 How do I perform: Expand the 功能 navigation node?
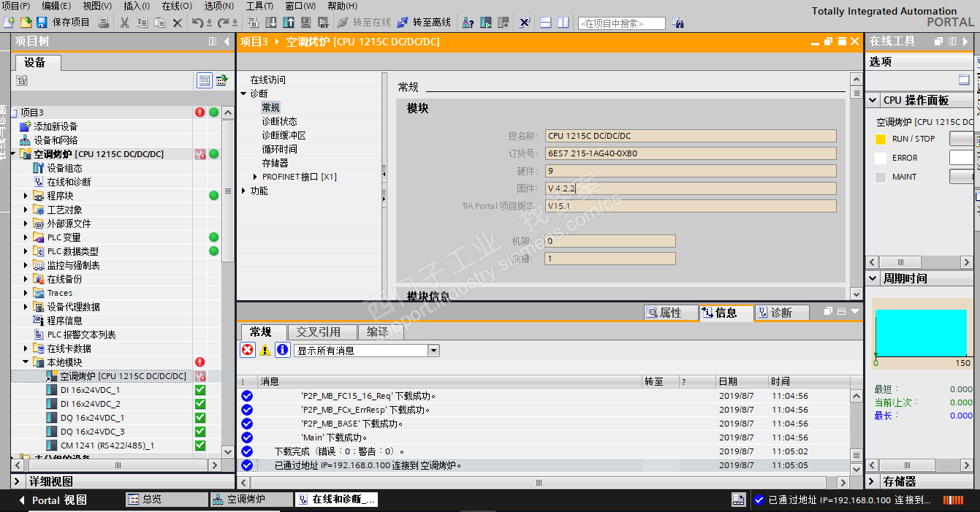pos(244,191)
